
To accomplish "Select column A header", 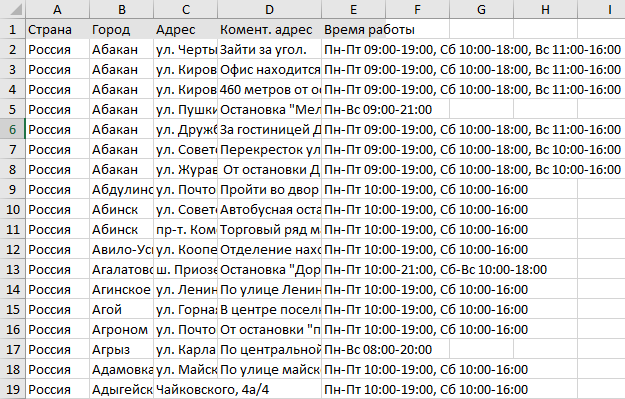I will [x=58, y=9].
